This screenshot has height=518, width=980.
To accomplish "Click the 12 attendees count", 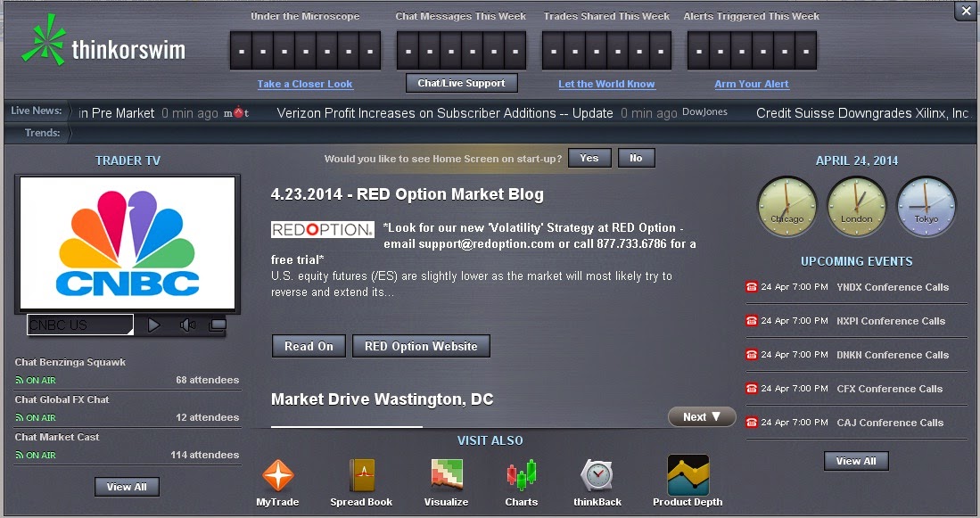I will [208, 417].
